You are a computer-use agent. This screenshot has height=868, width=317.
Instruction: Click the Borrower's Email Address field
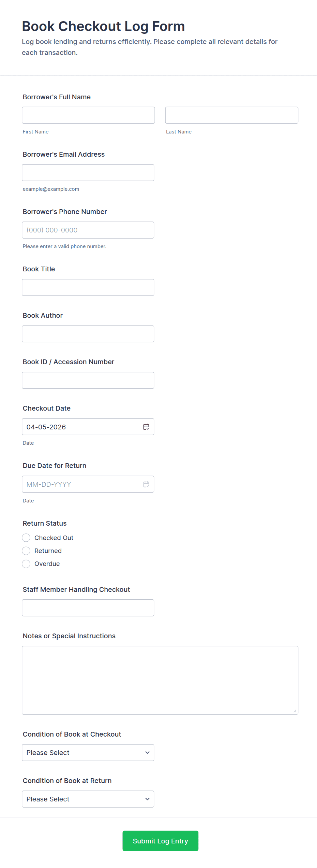coord(88,172)
